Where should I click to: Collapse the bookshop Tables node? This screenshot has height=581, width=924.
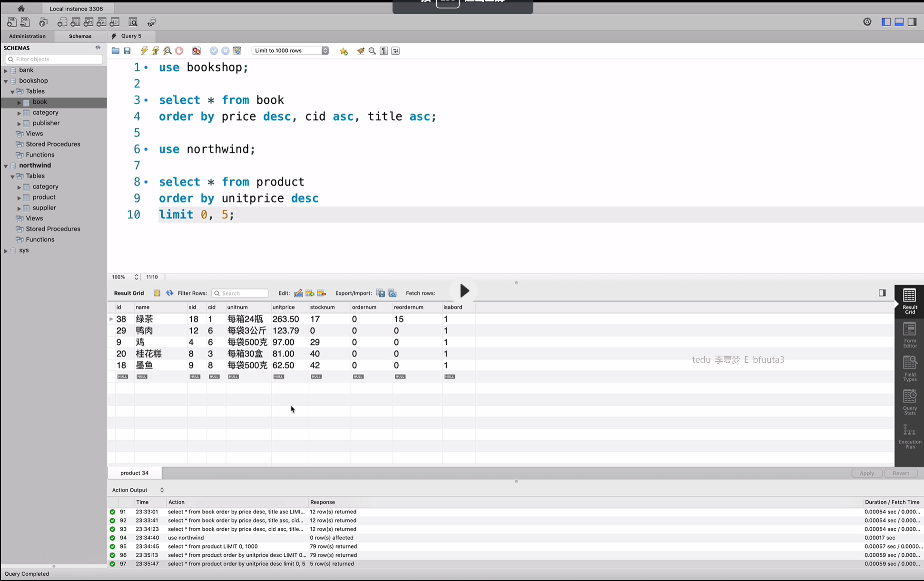pos(12,91)
